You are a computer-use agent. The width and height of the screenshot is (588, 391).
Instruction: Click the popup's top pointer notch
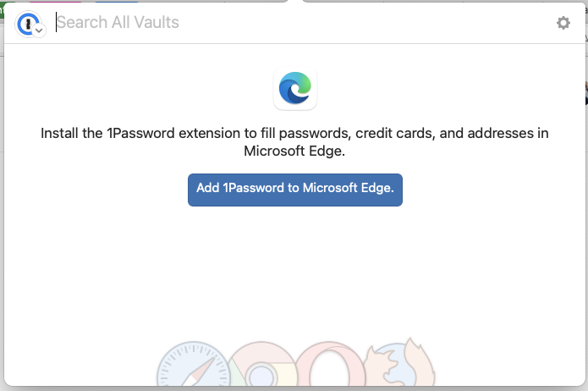(x=294, y=3)
